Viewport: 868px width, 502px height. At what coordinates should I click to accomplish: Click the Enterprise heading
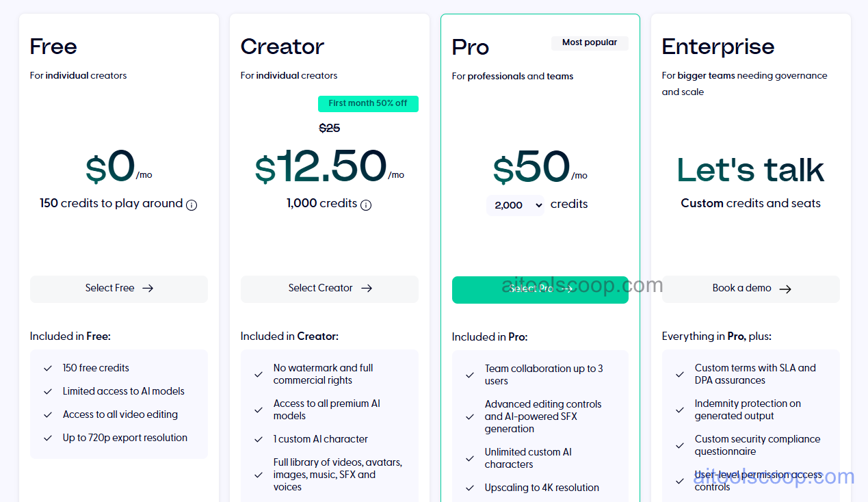(718, 47)
